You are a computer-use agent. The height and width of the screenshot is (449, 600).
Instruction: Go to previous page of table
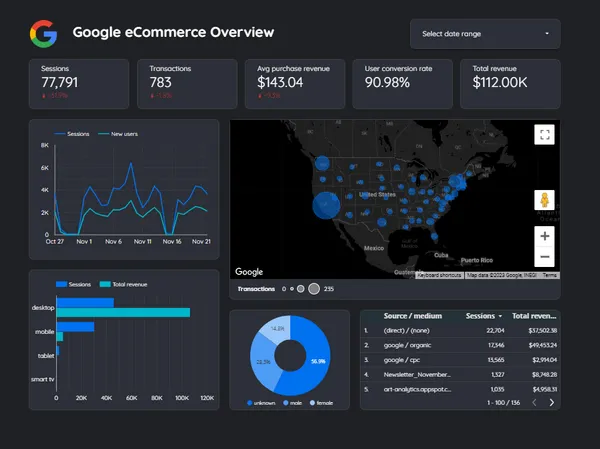coord(535,402)
